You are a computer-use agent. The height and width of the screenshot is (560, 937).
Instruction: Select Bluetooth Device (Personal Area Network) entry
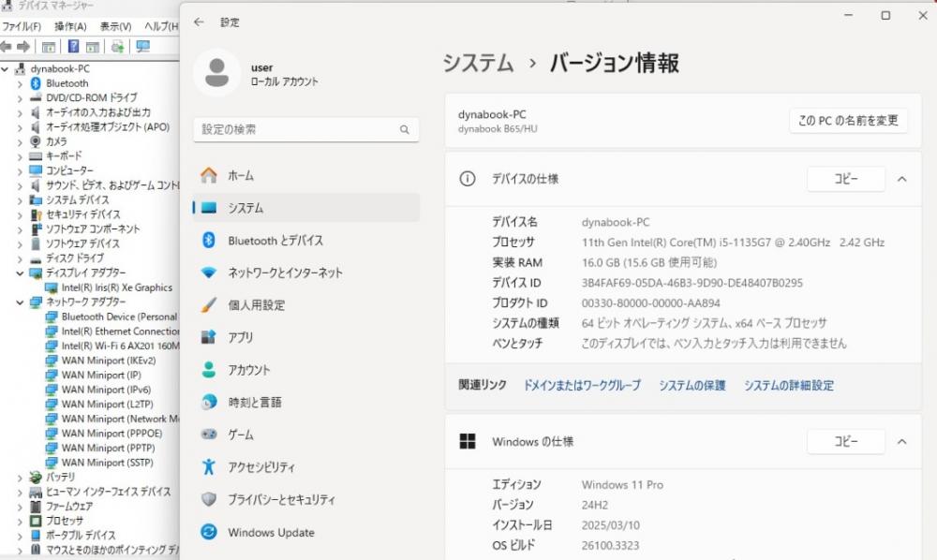coord(120,317)
